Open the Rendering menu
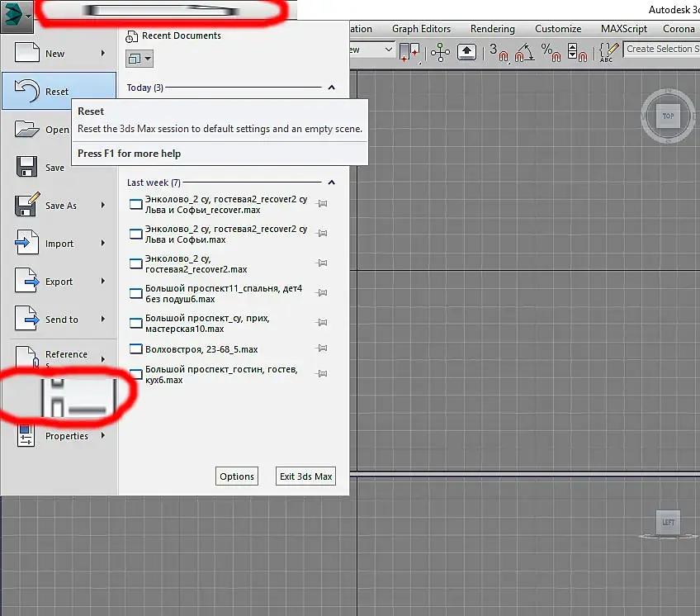 (x=493, y=29)
